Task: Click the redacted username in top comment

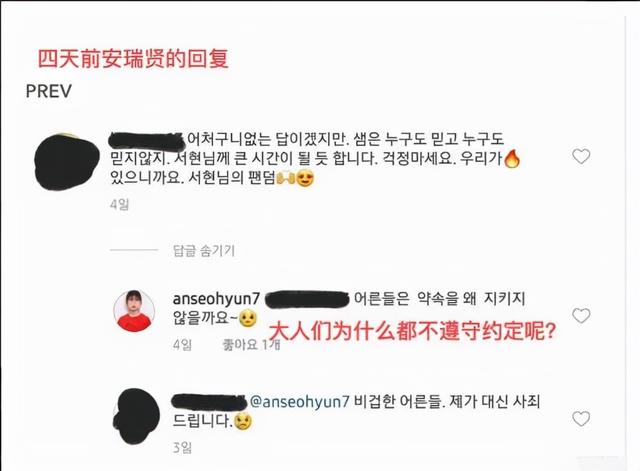Action: (x=147, y=141)
